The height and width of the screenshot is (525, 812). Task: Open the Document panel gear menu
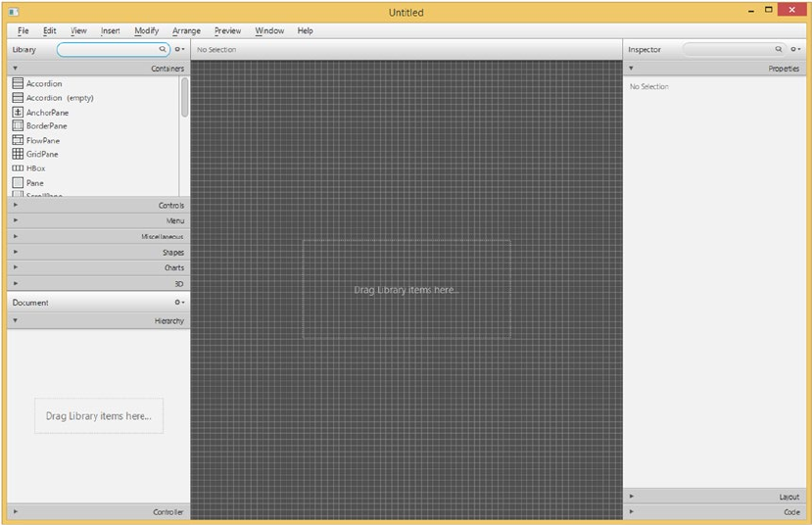179,302
